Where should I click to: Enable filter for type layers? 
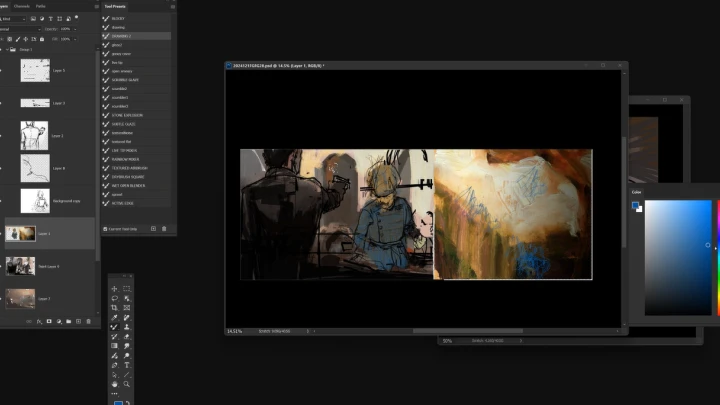pyautogui.click(x=51, y=19)
